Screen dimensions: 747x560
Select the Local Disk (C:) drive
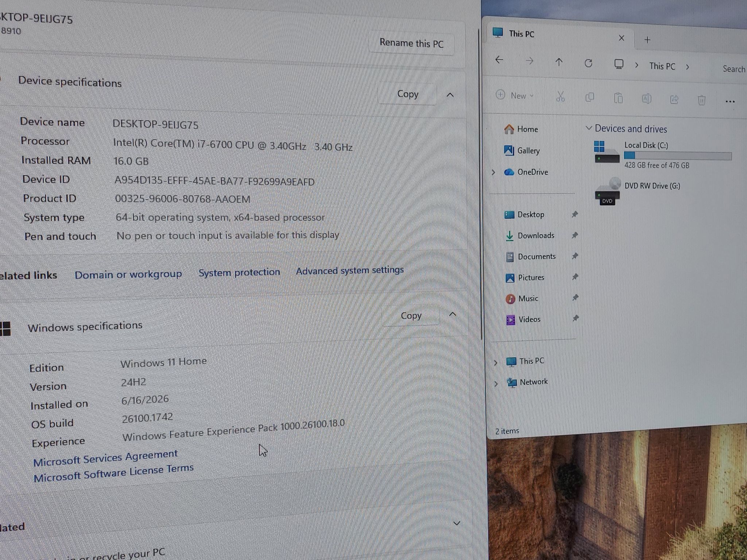pos(662,155)
